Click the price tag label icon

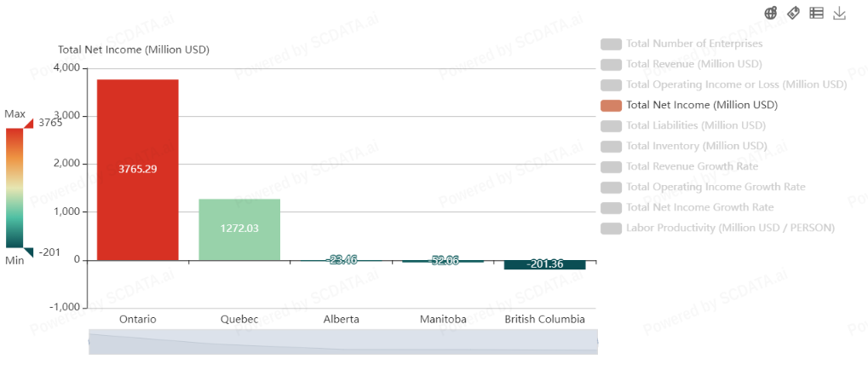pos(793,13)
